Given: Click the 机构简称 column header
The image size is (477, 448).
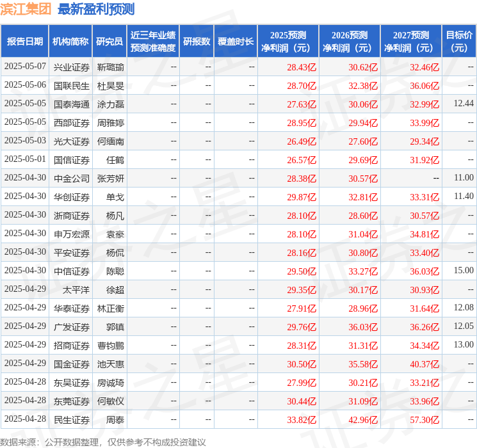Looking at the screenshot, I should coord(70,42).
